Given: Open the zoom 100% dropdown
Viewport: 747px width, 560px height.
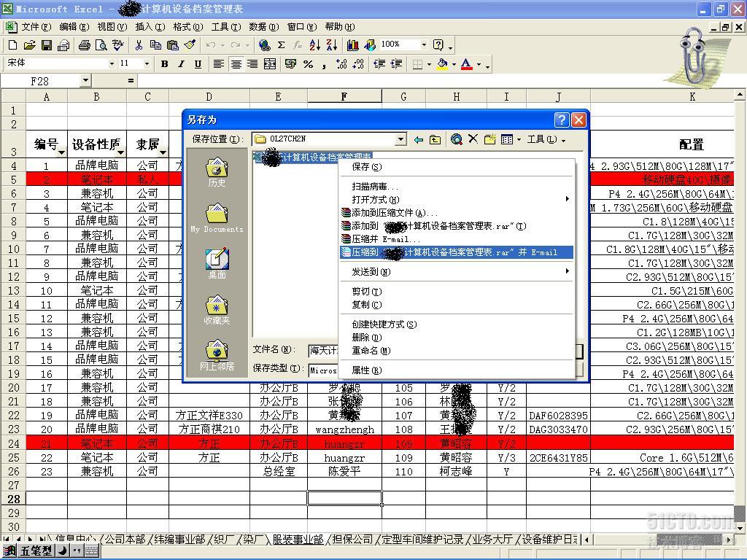Looking at the screenshot, I should click(x=424, y=44).
